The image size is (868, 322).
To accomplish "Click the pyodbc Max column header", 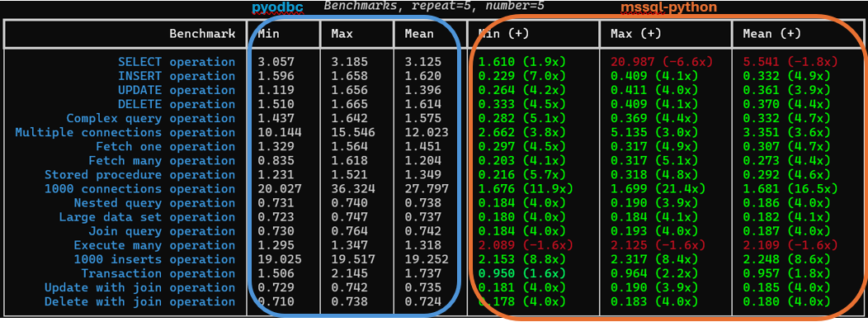I will coord(342,34).
